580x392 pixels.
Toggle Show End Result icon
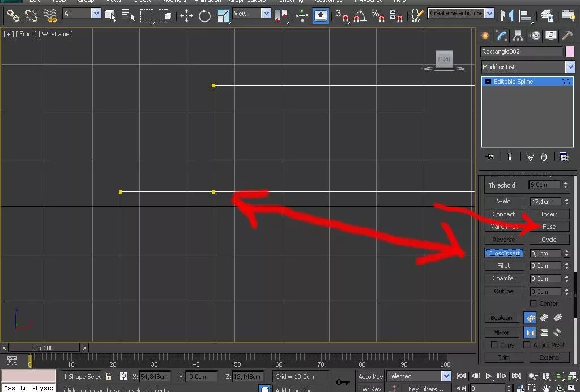coord(510,157)
